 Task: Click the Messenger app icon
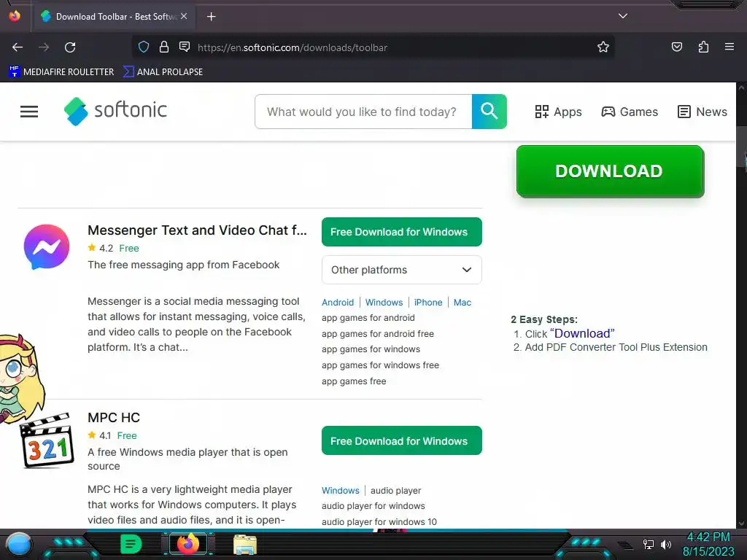[x=47, y=247]
